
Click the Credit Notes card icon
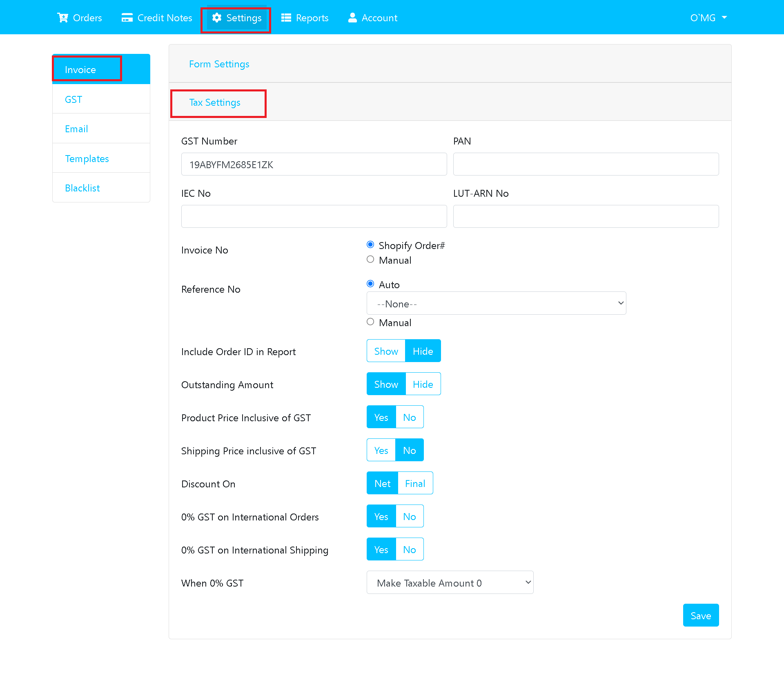pos(127,18)
